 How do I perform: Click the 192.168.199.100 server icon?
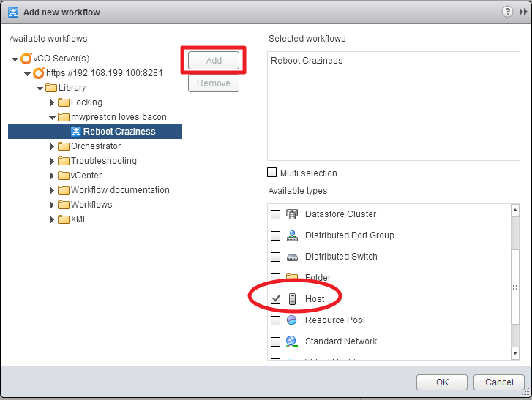pyautogui.click(x=39, y=73)
